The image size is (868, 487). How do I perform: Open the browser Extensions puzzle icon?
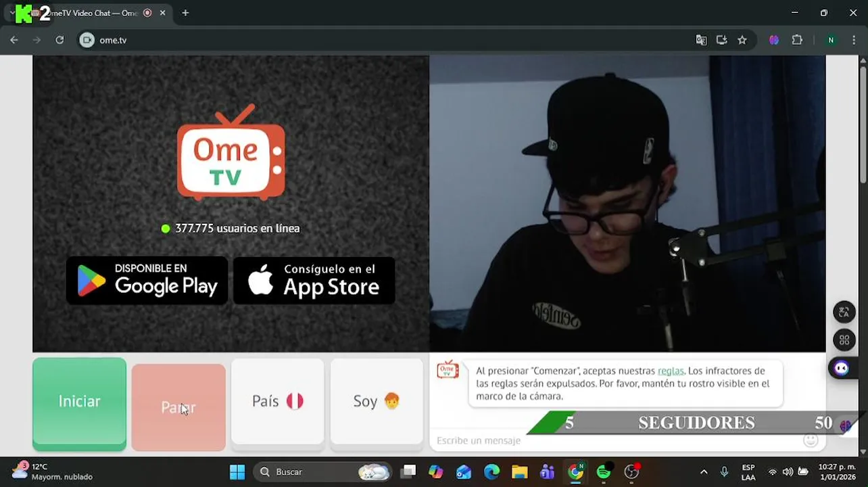797,40
